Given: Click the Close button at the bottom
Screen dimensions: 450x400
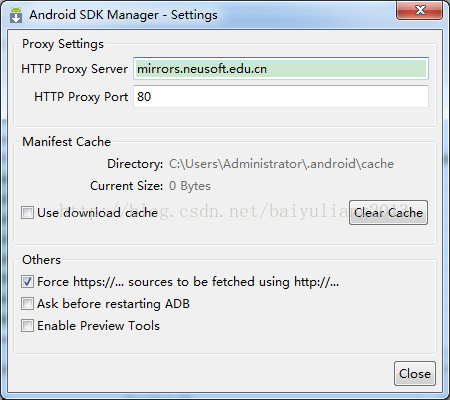Looking at the screenshot, I should point(415,374).
